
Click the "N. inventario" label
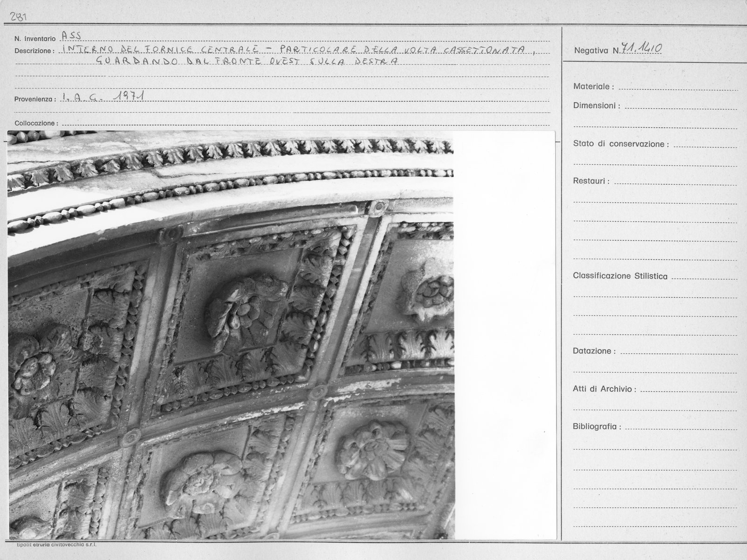35,38
